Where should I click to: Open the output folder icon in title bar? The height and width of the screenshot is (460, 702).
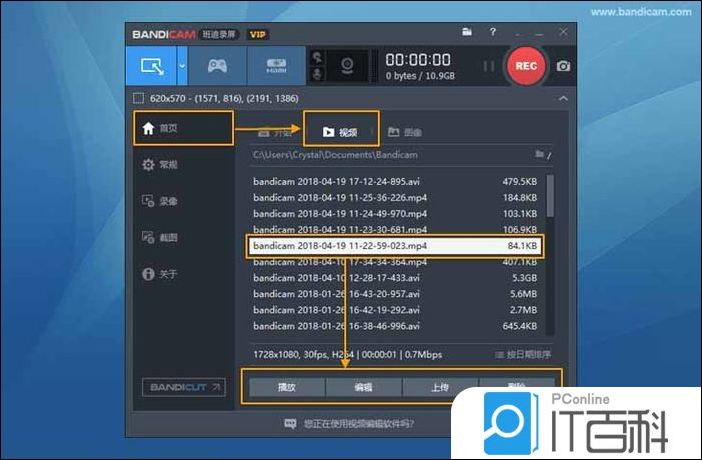point(467,32)
